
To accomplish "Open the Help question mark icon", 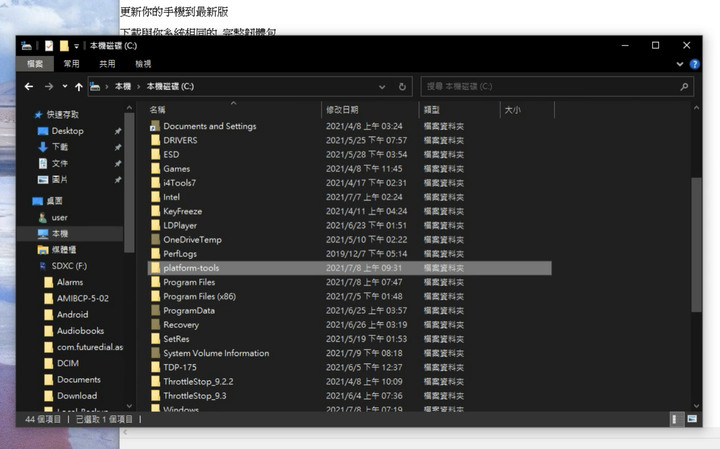I will [x=695, y=64].
